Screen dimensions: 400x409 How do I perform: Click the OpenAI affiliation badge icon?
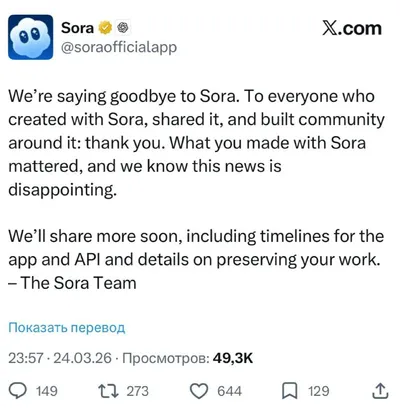coord(123,28)
